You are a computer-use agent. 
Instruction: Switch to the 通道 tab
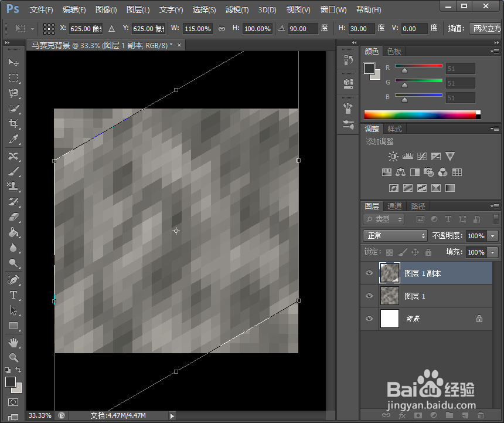(x=394, y=206)
